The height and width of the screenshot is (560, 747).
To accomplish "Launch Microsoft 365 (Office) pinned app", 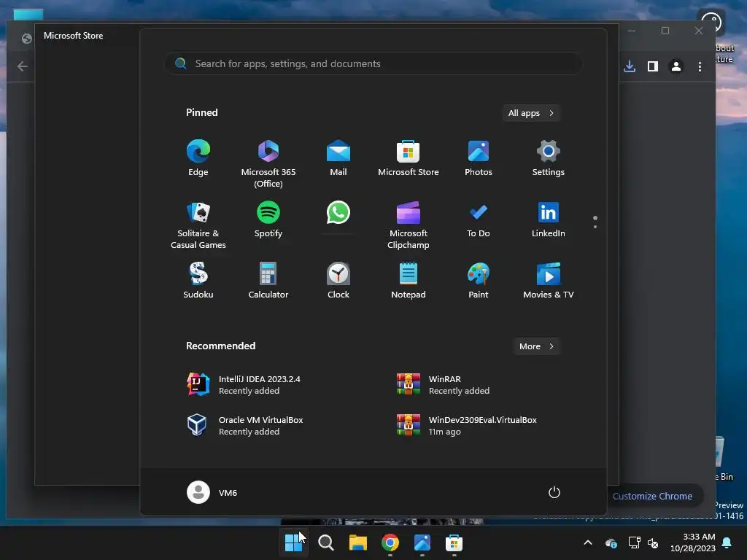I will pyautogui.click(x=268, y=163).
